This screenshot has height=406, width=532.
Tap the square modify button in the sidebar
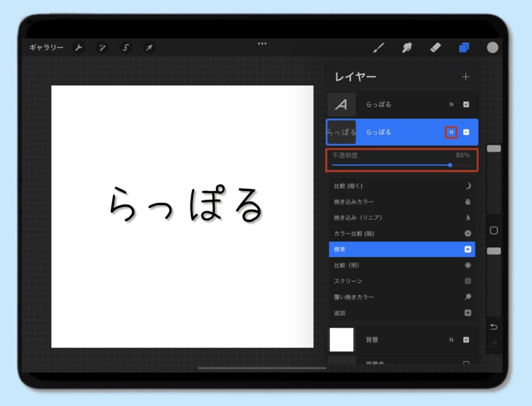point(494,231)
